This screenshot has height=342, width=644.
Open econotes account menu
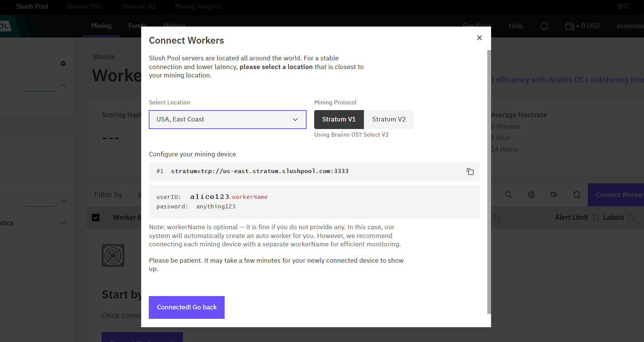630,26
